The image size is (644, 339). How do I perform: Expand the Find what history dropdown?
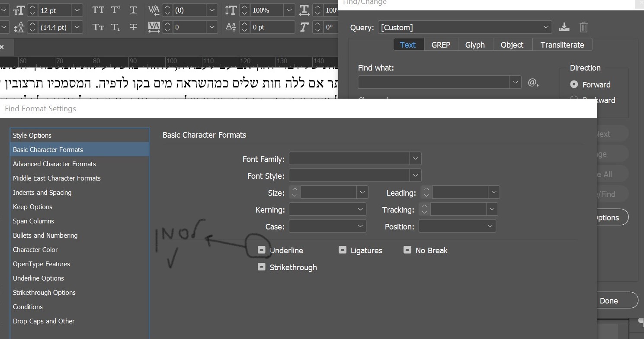[x=515, y=82]
